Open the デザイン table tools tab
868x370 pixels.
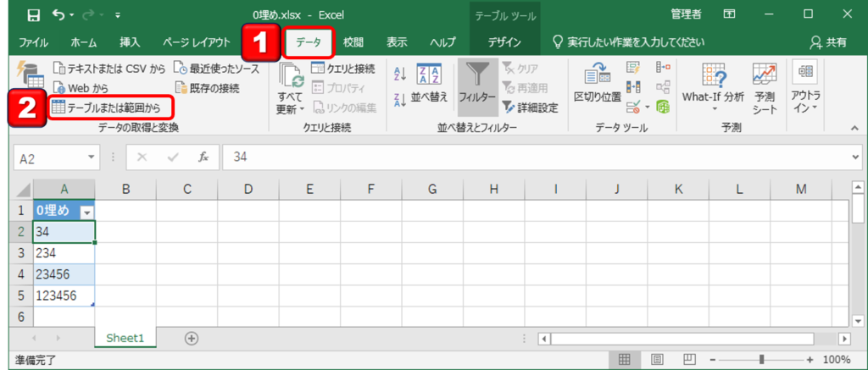(504, 42)
